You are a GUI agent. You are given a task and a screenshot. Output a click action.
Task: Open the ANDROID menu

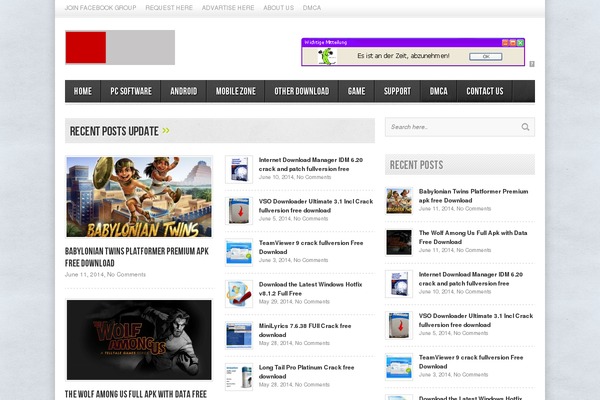184,91
